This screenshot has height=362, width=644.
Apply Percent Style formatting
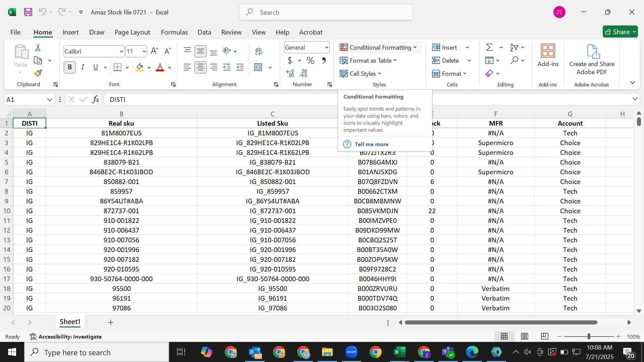(311, 60)
